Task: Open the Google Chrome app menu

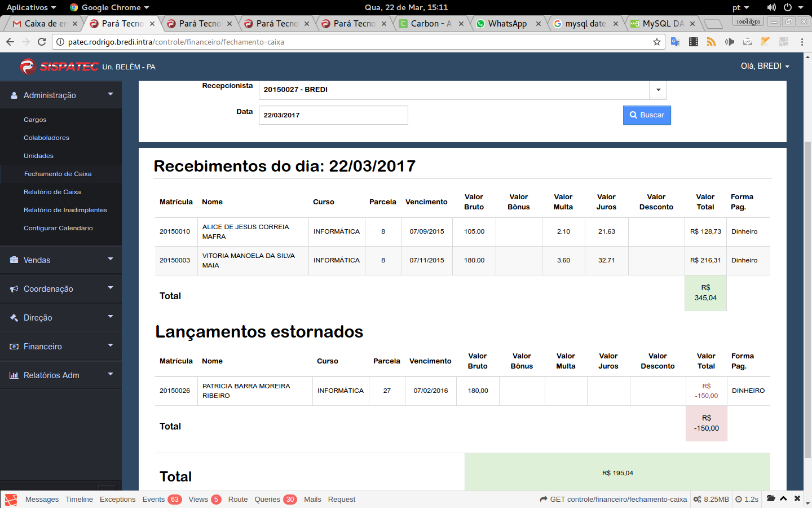Action: (x=109, y=7)
